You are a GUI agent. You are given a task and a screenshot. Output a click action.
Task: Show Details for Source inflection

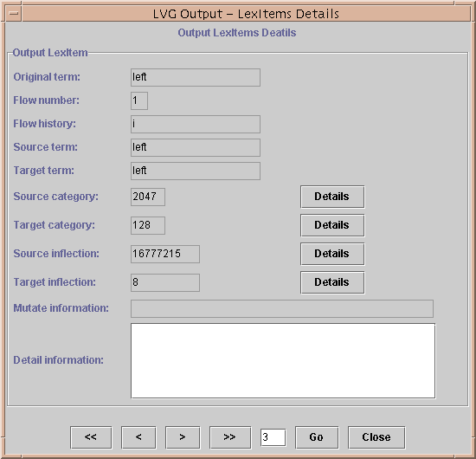[332, 254]
